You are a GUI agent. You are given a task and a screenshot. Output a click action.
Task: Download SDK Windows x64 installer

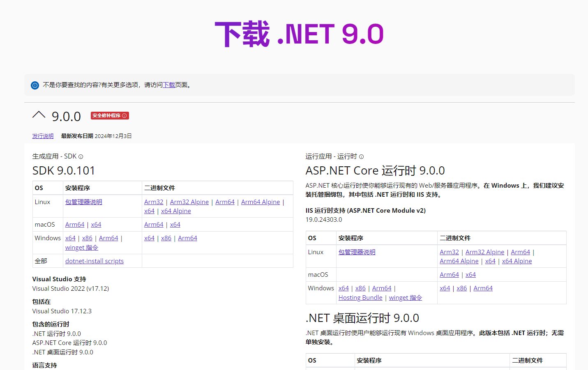(x=71, y=238)
